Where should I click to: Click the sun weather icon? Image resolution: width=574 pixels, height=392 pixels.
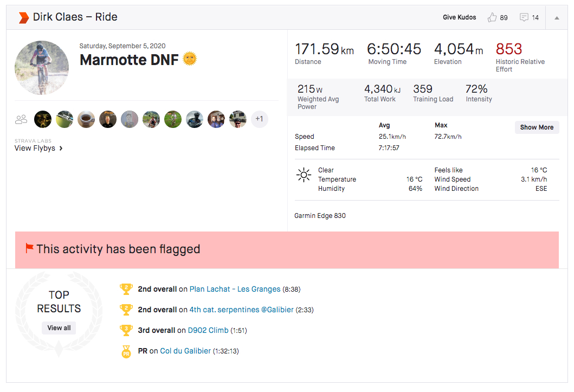[x=303, y=175]
